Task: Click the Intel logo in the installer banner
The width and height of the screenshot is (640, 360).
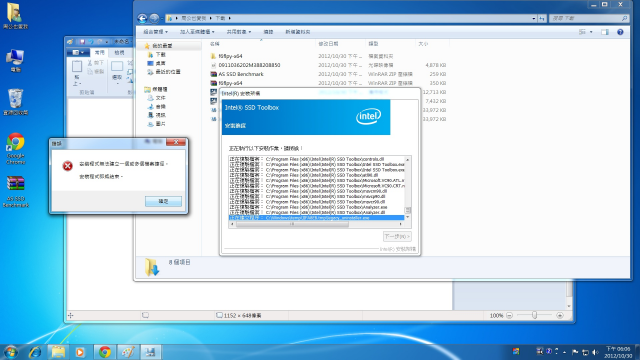Action: pyautogui.click(x=369, y=116)
